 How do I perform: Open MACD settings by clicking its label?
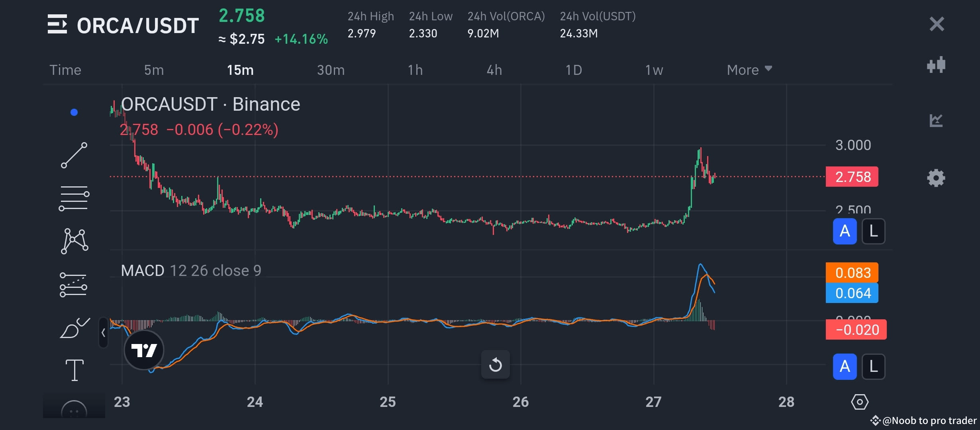(142, 270)
